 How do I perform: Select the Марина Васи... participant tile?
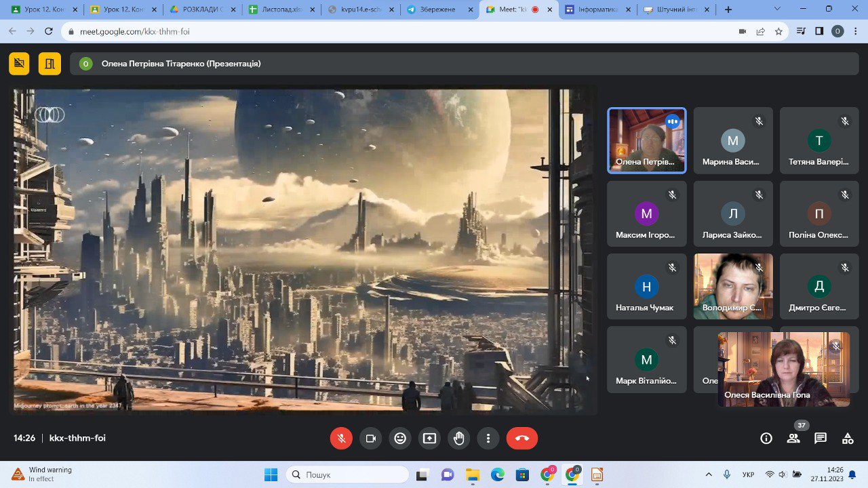click(733, 140)
